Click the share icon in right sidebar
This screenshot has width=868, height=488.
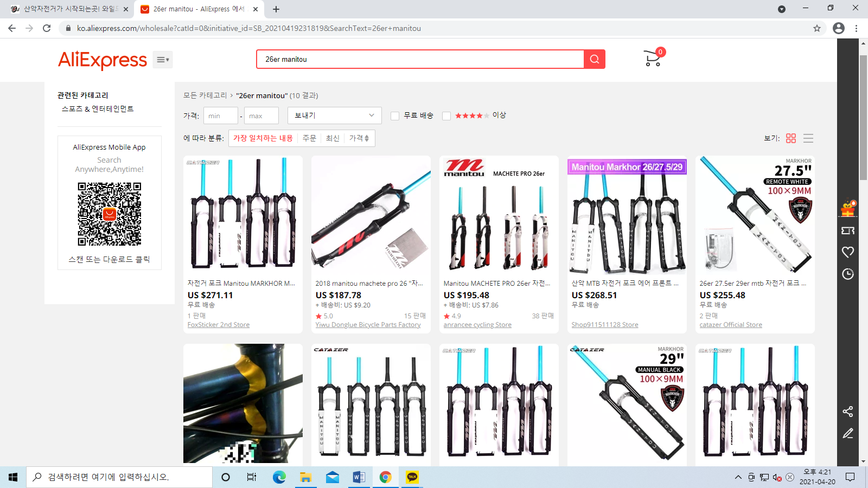coord(847,412)
